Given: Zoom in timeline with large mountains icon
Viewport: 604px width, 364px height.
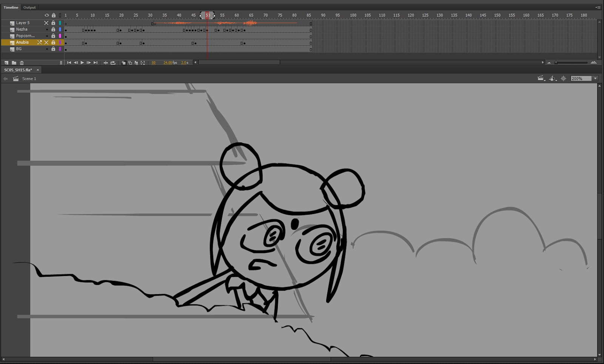Looking at the screenshot, I should tap(594, 63).
